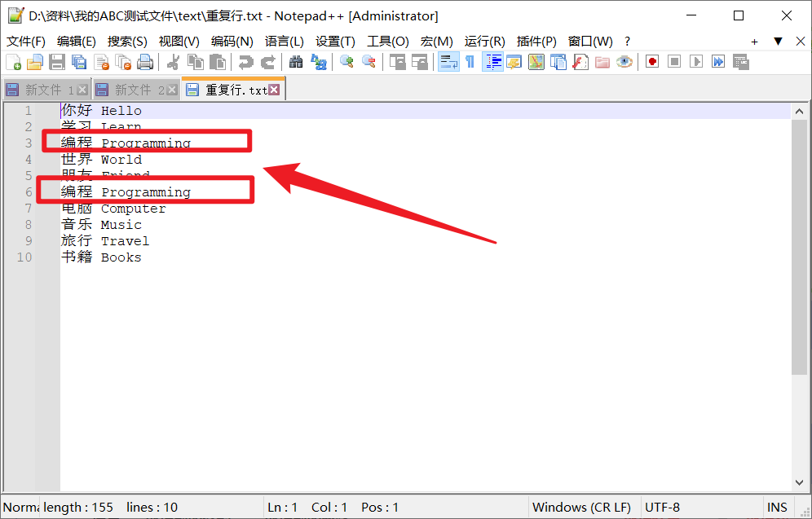Click the Run macro multiple times icon
The width and height of the screenshot is (812, 519).
point(718,62)
